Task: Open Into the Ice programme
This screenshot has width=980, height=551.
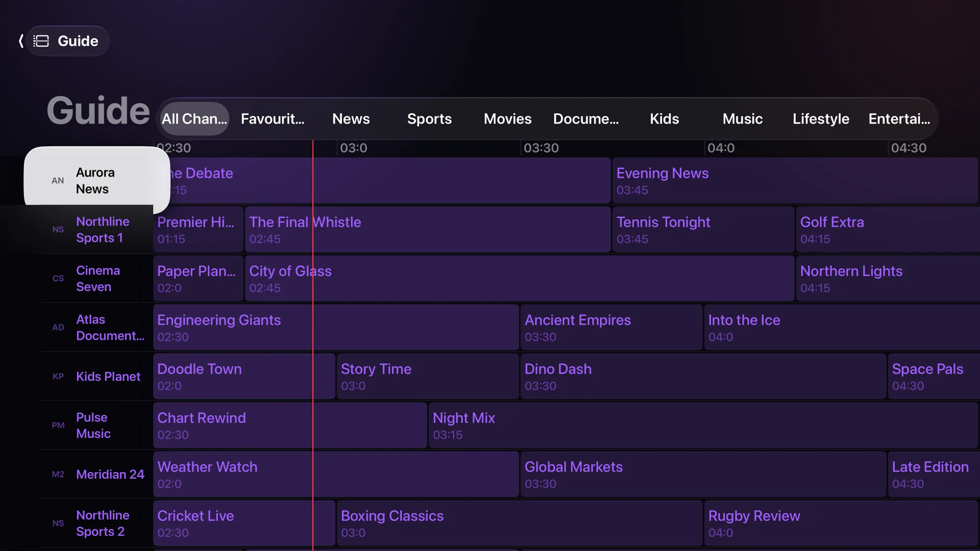Action: tap(842, 328)
